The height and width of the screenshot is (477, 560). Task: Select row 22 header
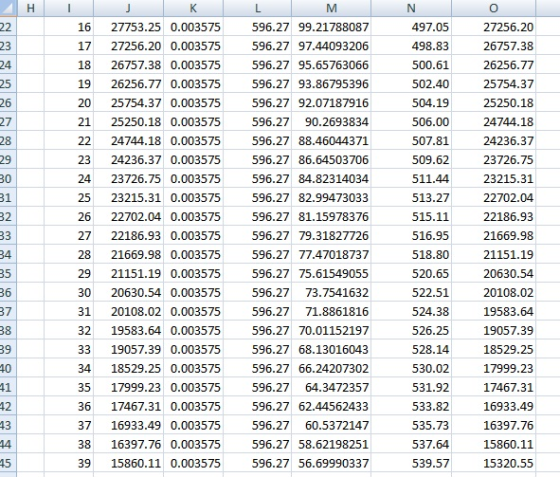[x=8, y=27]
